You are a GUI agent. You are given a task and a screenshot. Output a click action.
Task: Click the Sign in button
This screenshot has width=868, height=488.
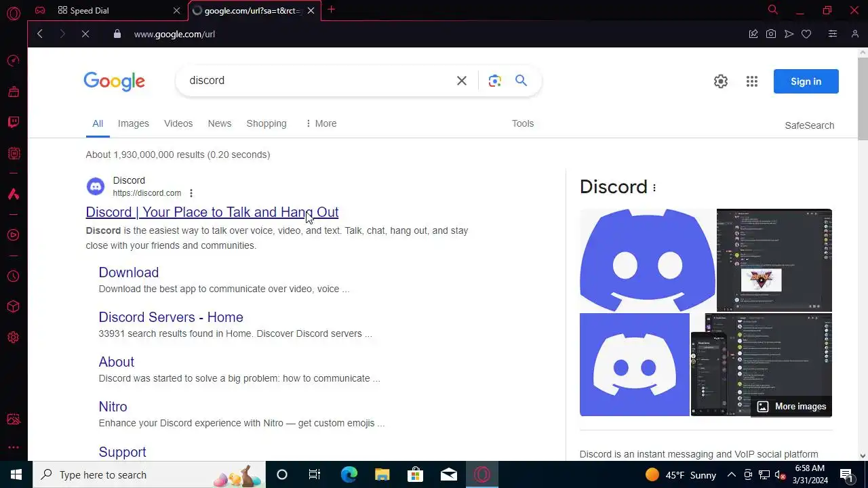[806, 81]
